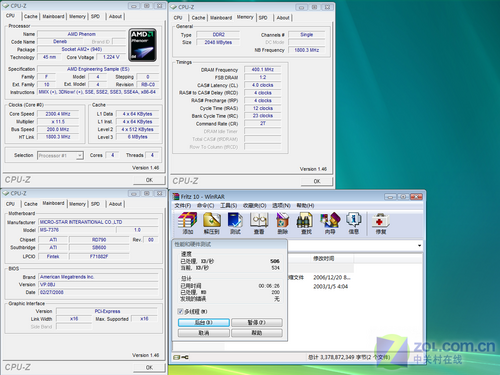Open the File (文件) menu in WinRAR
The width and height of the screenshot is (500, 375).
(x=183, y=205)
